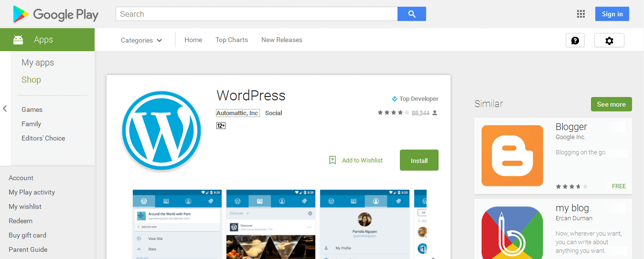Viewport: 644px width, 259px height.
Task: Click the Blogger app icon
Action: (x=512, y=156)
